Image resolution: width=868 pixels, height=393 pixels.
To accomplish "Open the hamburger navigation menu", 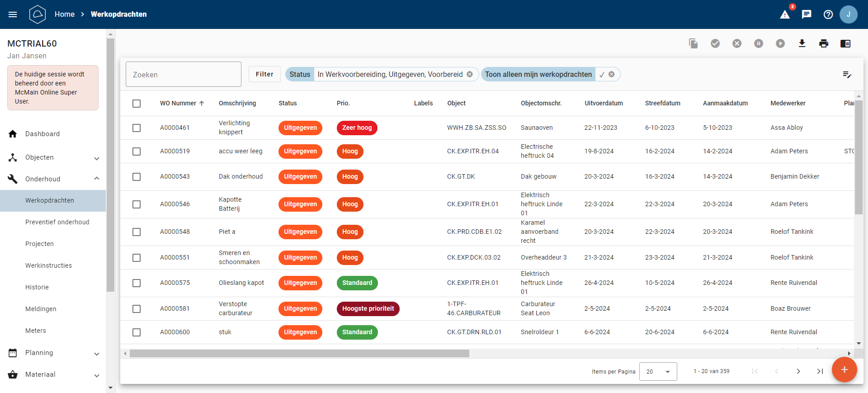I will [13, 14].
